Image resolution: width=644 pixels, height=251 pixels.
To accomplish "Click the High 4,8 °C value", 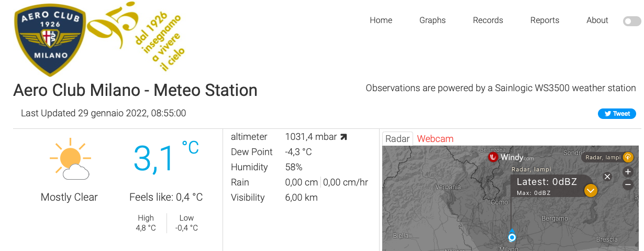I will (x=146, y=228).
